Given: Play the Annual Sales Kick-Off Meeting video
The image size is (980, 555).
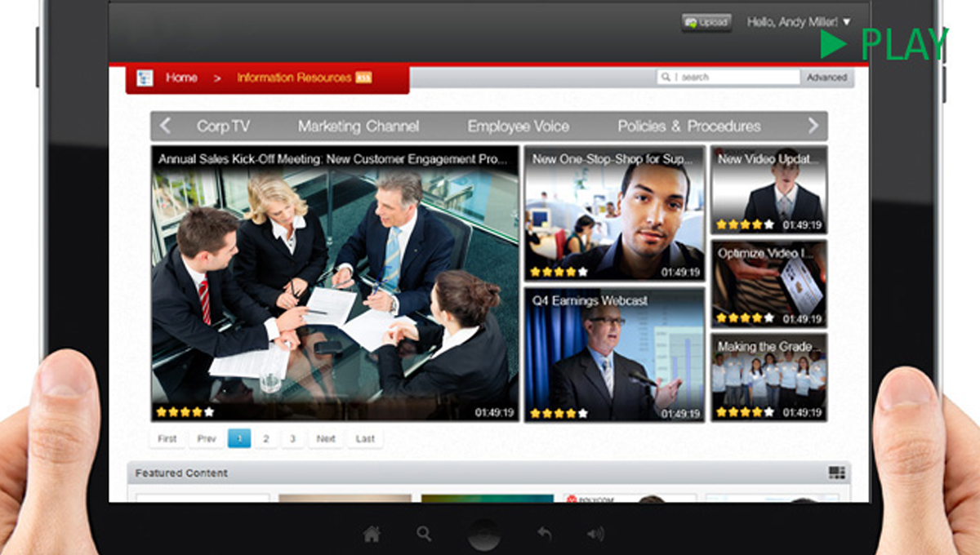Looking at the screenshot, I should click(335, 283).
